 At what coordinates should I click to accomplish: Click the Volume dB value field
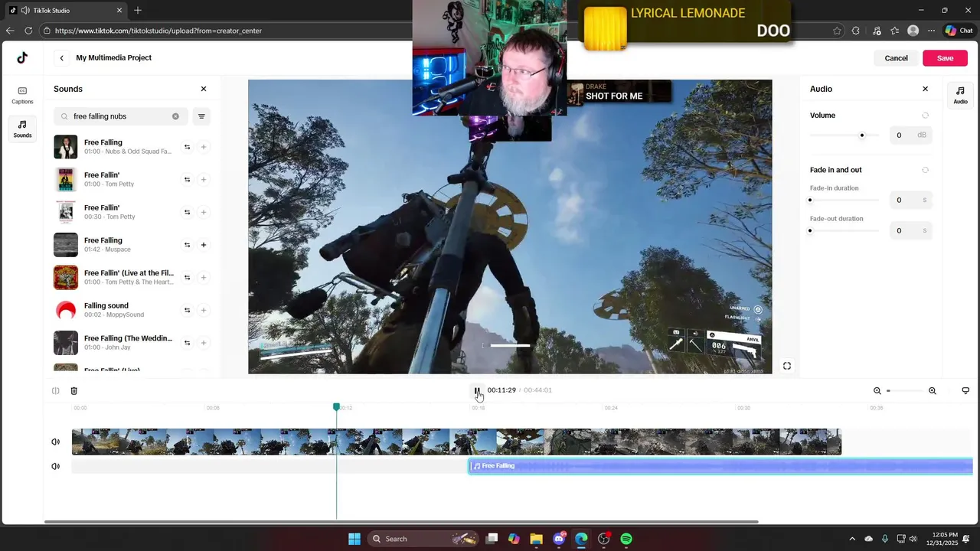tap(910, 135)
